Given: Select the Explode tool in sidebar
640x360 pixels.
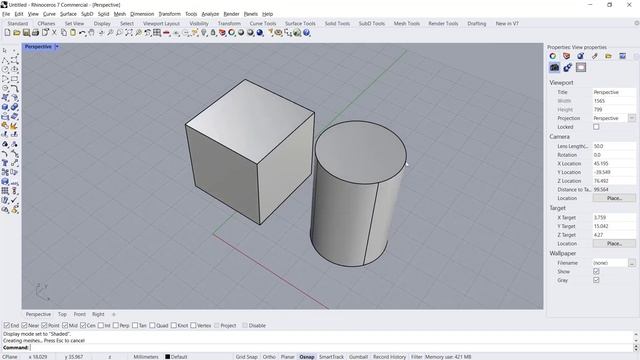Looking at the screenshot, I should (x=14, y=126).
